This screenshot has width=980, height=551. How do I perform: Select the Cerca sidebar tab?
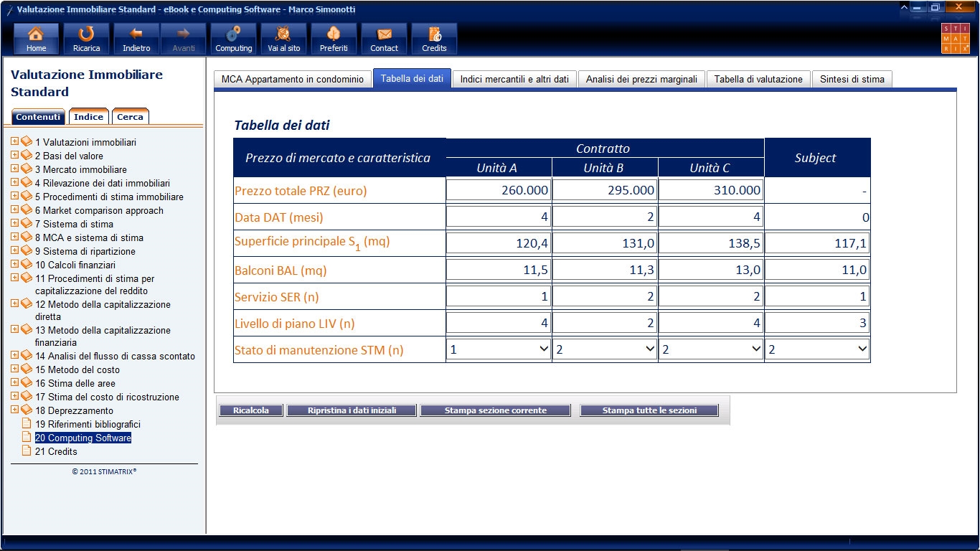coord(131,117)
